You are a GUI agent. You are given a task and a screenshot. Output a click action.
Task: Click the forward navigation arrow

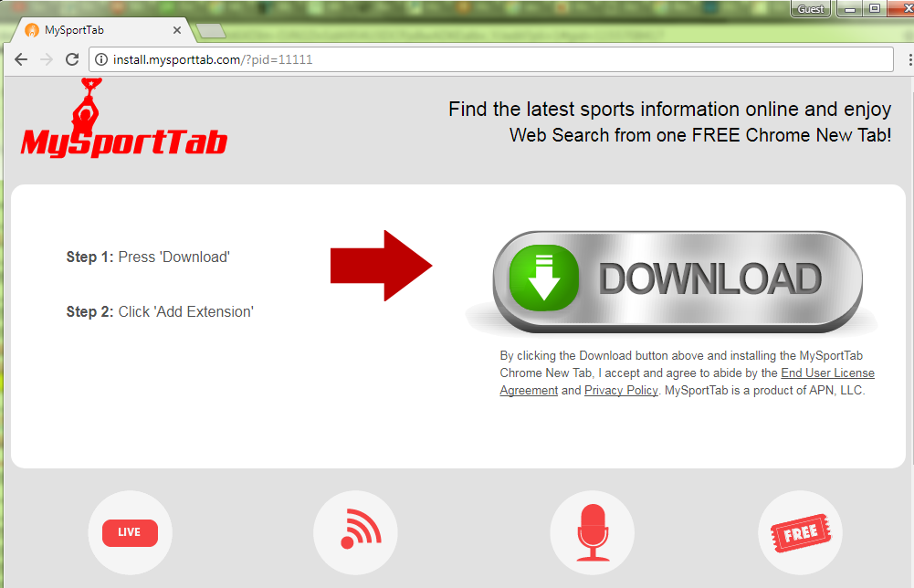pos(47,59)
